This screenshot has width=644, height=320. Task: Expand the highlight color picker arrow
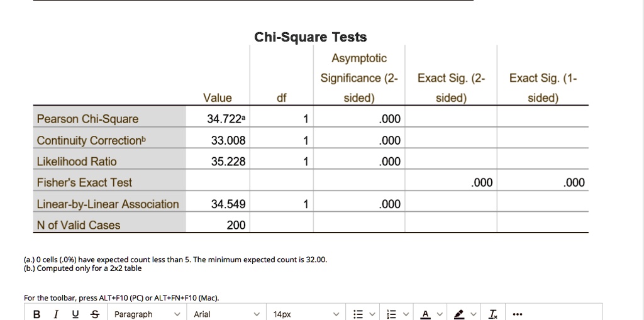473,314
